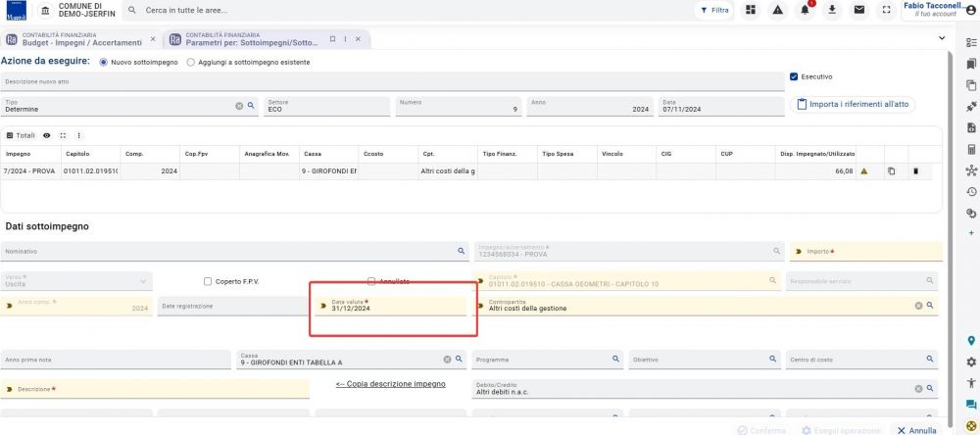Close the Budget - Impegni / Accertamenti tab
This screenshot has height=435, width=980.
click(153, 39)
